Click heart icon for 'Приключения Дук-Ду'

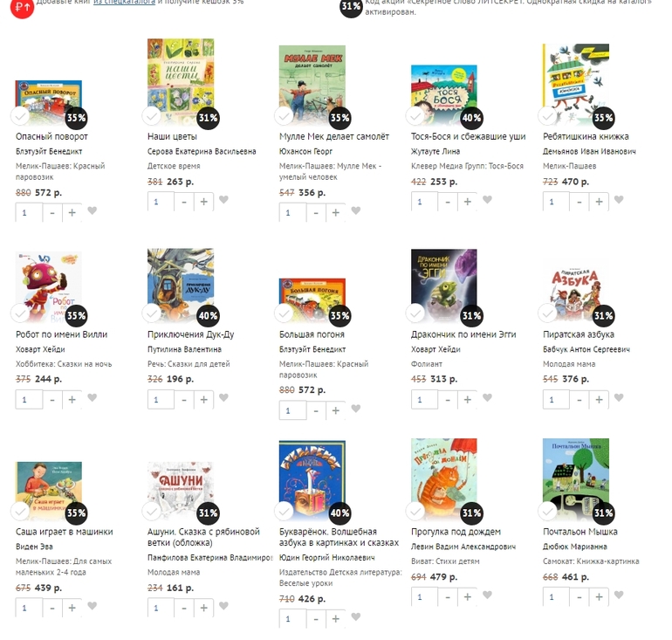click(223, 397)
